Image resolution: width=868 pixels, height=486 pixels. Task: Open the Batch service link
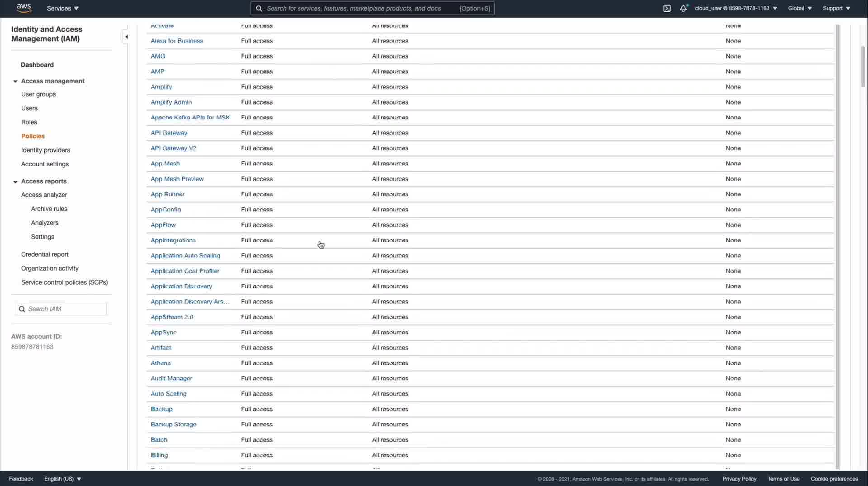[159, 440]
